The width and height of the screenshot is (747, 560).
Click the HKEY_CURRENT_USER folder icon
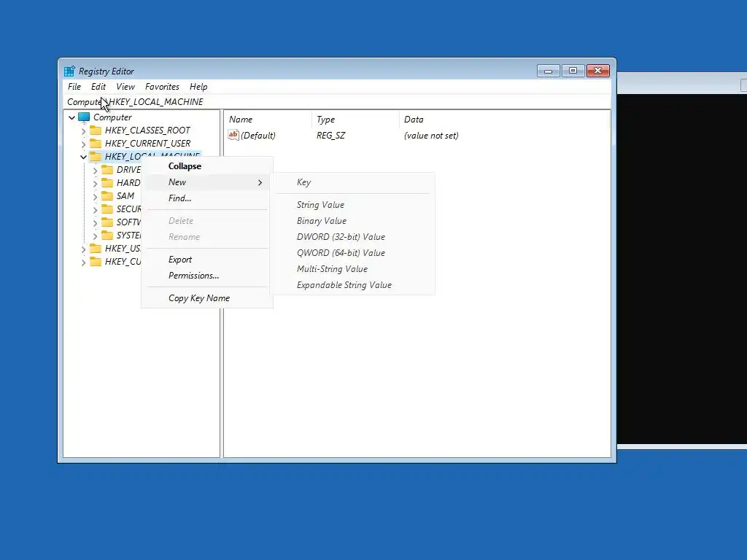[x=96, y=144]
